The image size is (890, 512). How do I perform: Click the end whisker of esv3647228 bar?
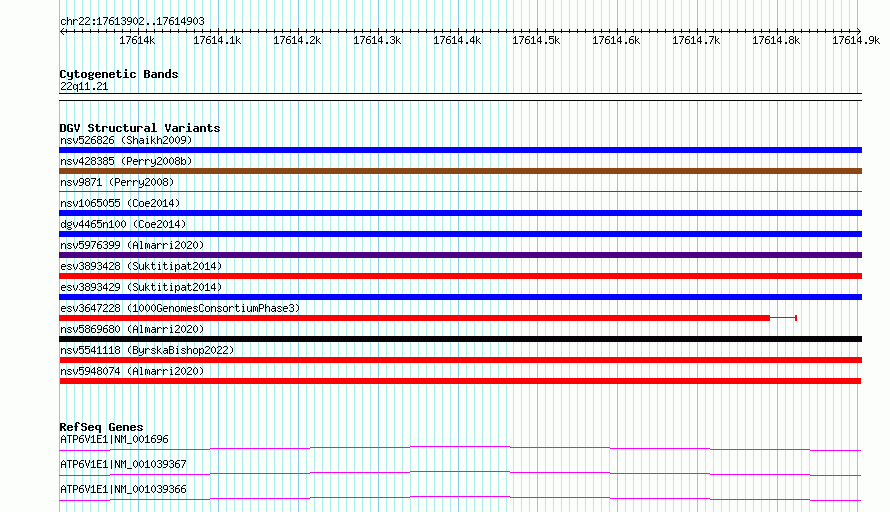(796, 318)
